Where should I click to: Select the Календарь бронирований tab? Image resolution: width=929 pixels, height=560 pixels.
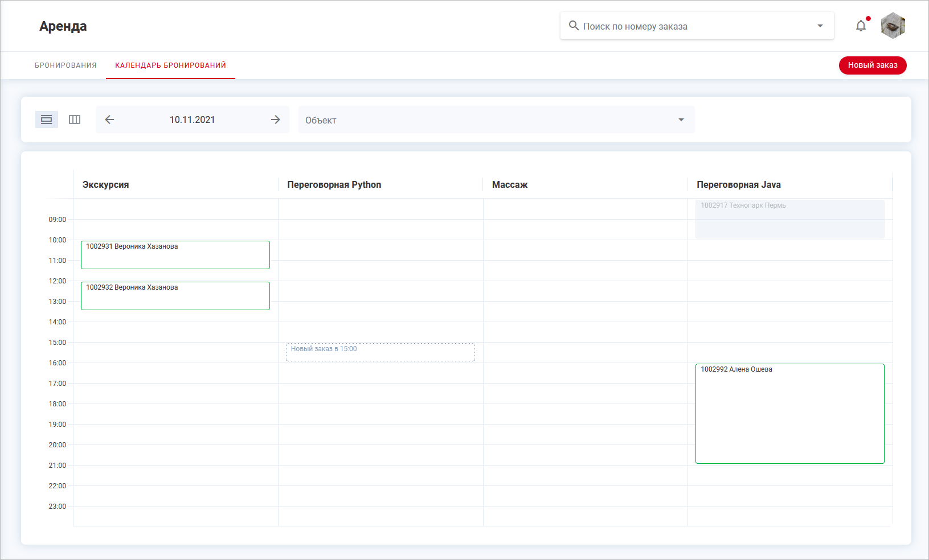pos(170,65)
